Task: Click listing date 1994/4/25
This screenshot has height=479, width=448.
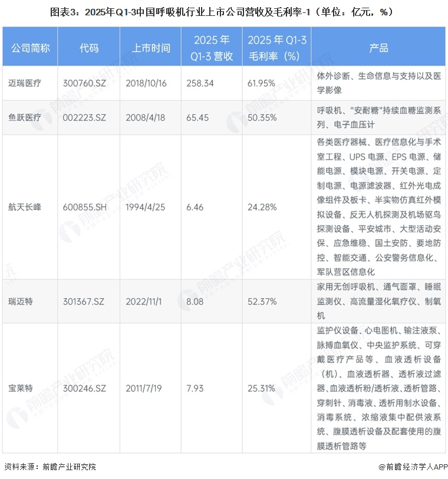Action: point(145,207)
